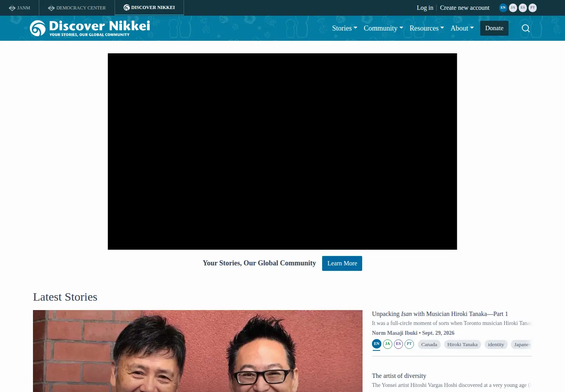This screenshot has width=565, height=392.
Task: Open The artist of diversity article
Action: tap(399, 376)
